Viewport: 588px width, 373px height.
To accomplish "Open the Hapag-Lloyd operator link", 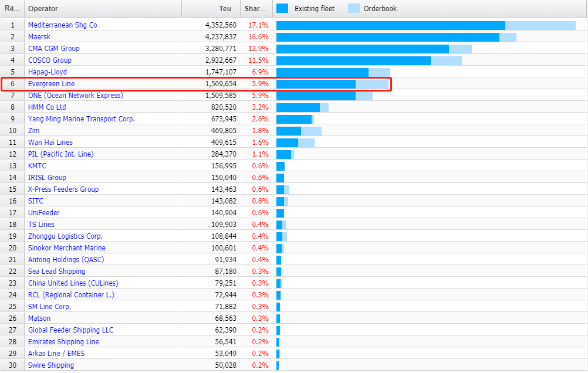I will tap(48, 72).
